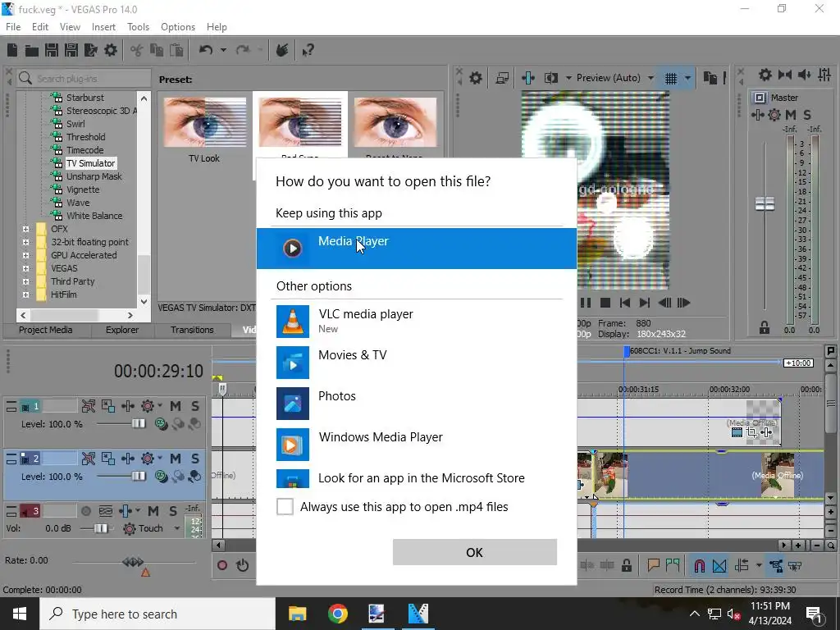The image size is (840, 630).
Task: Open the Preview (Auto) quality dropdown
Action: click(x=651, y=78)
